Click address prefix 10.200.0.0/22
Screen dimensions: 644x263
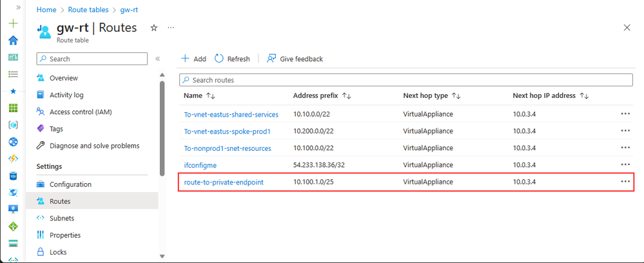coord(313,131)
